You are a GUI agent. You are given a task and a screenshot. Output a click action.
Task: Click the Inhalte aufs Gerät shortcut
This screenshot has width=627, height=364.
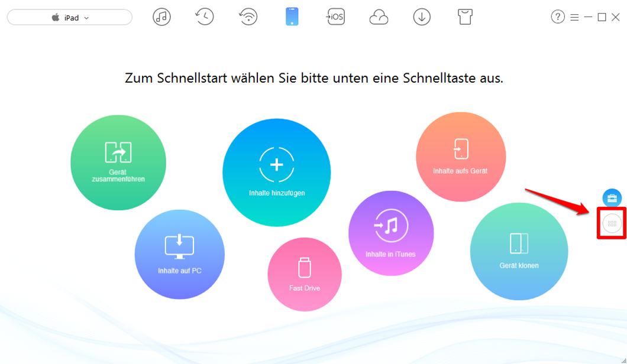[461, 157]
